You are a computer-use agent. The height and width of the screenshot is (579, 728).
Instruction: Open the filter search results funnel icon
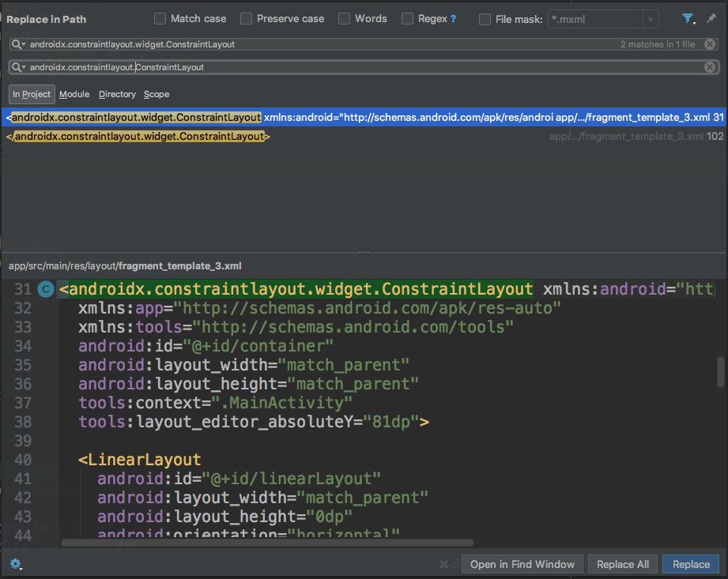pyautogui.click(x=688, y=19)
